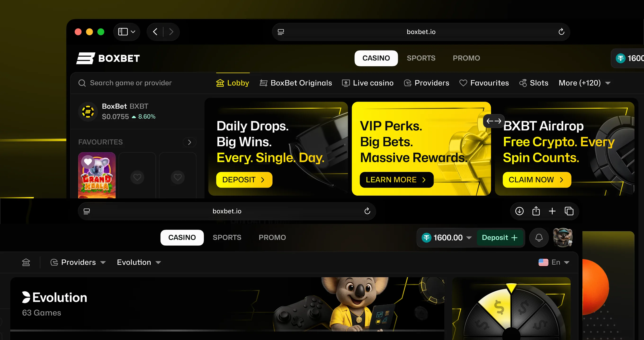Open notifications bell icon
The width and height of the screenshot is (644, 340).
point(539,238)
